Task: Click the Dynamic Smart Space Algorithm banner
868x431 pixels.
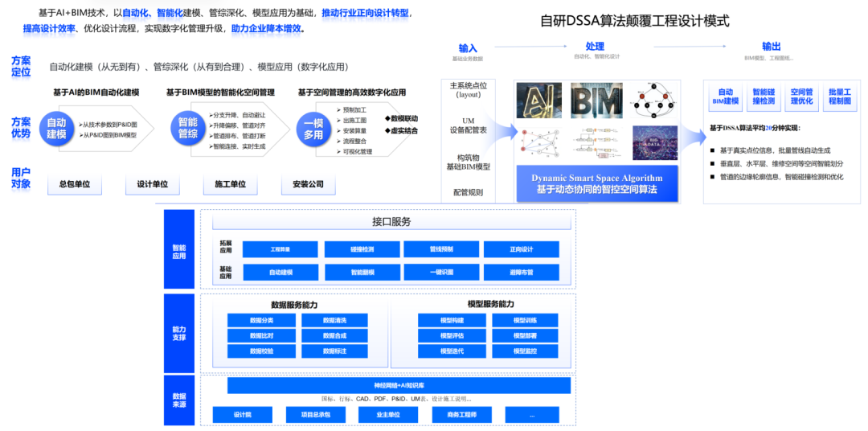Action: pos(597,184)
